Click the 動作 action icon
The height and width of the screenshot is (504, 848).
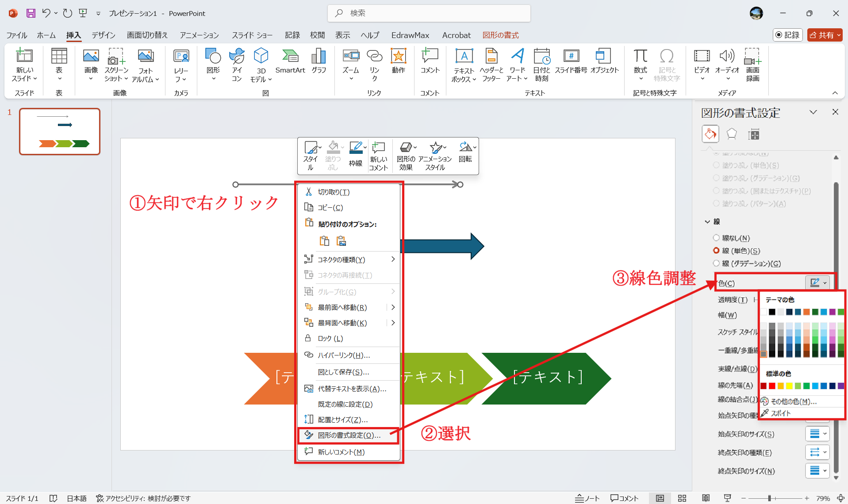click(399, 61)
